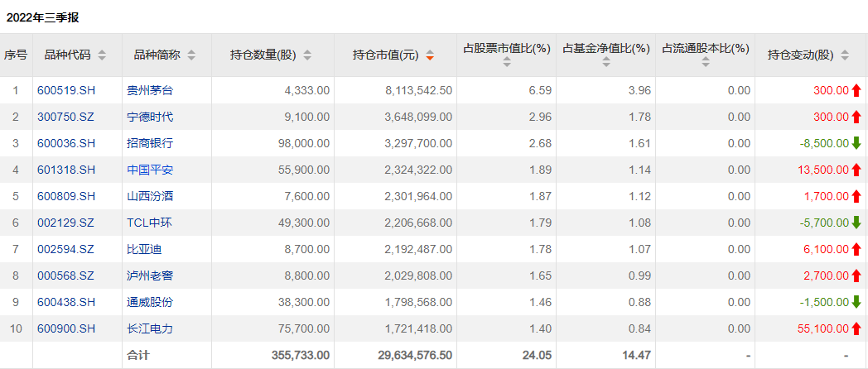Open stock code 600900.SH link
The width and height of the screenshot is (868, 369).
click(66, 329)
